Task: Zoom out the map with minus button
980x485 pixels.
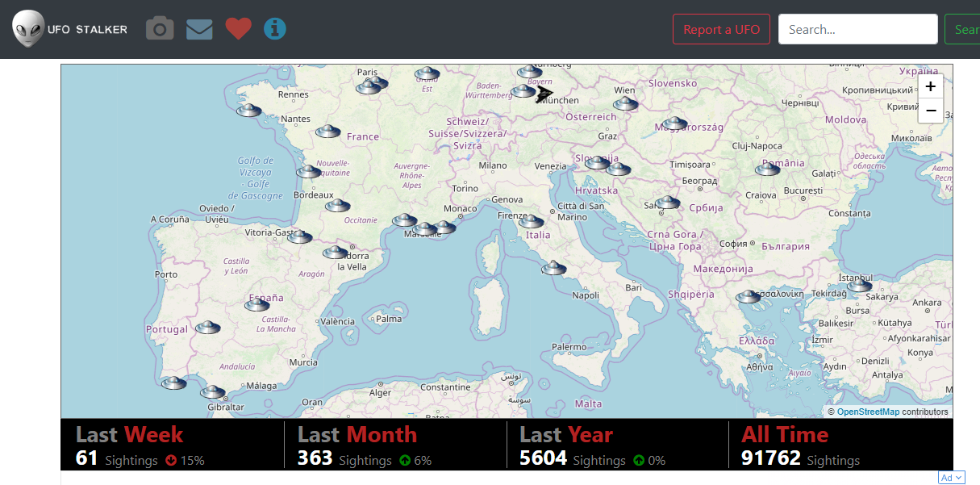Action: coord(931,111)
